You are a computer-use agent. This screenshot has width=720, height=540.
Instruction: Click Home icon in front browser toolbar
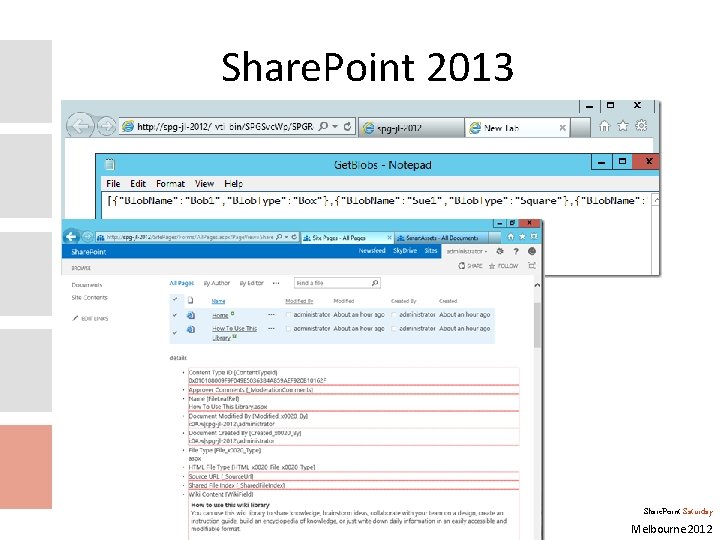pyautogui.click(x=511, y=236)
